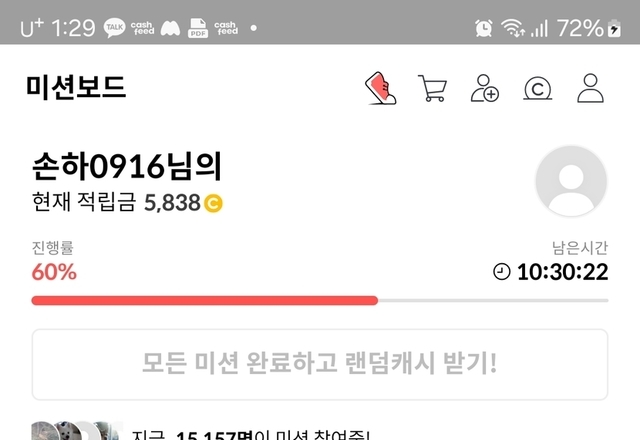
Task: Tap the first cash feed notification icon
Action: 142,28
